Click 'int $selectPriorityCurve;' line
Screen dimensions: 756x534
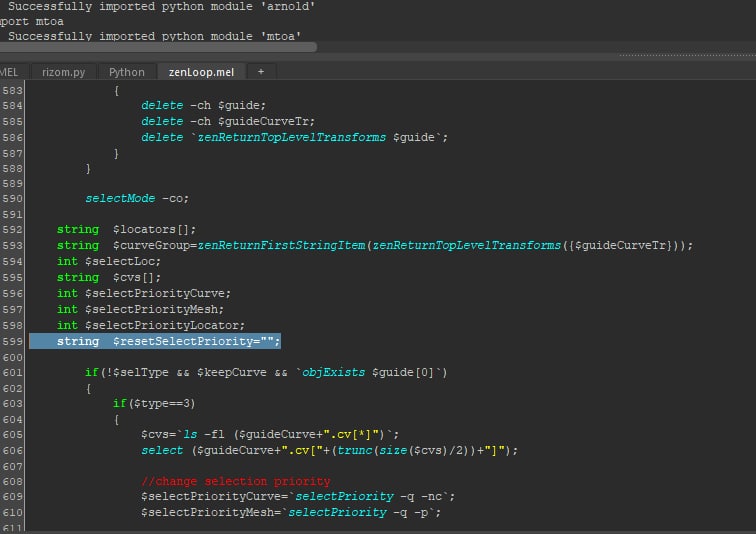click(144, 294)
